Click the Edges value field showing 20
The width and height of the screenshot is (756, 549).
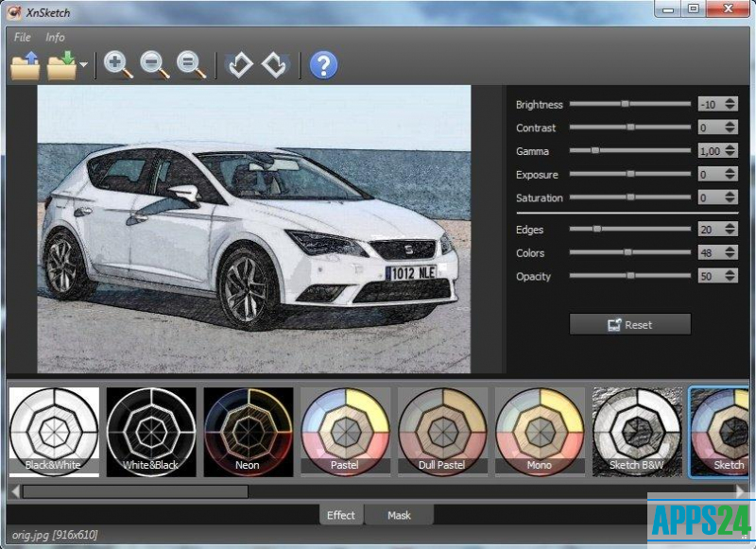pyautogui.click(x=711, y=230)
